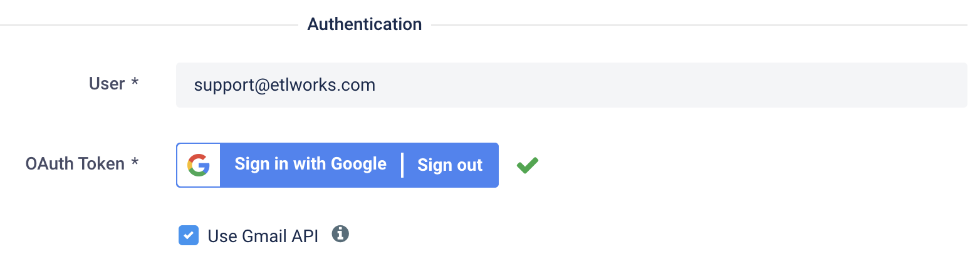The image size is (980, 254).
Task: Click the required asterisk next to OAuth Token
Action: point(135,163)
